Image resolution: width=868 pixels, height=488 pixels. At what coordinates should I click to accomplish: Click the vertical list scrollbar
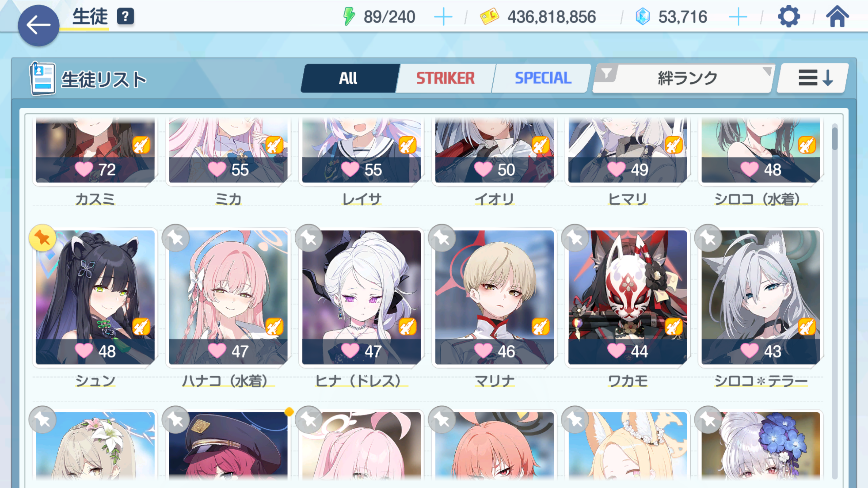pyautogui.click(x=834, y=301)
